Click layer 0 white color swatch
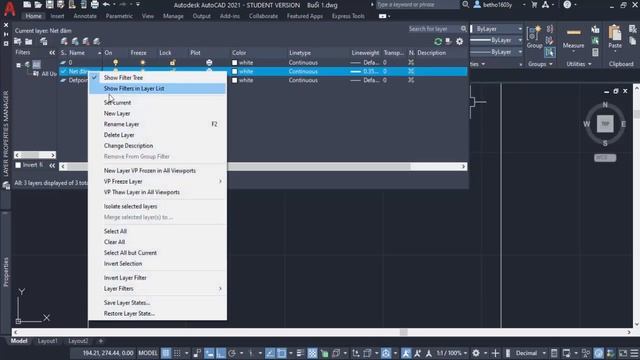Viewport: 640px width, 360px height. [234, 62]
